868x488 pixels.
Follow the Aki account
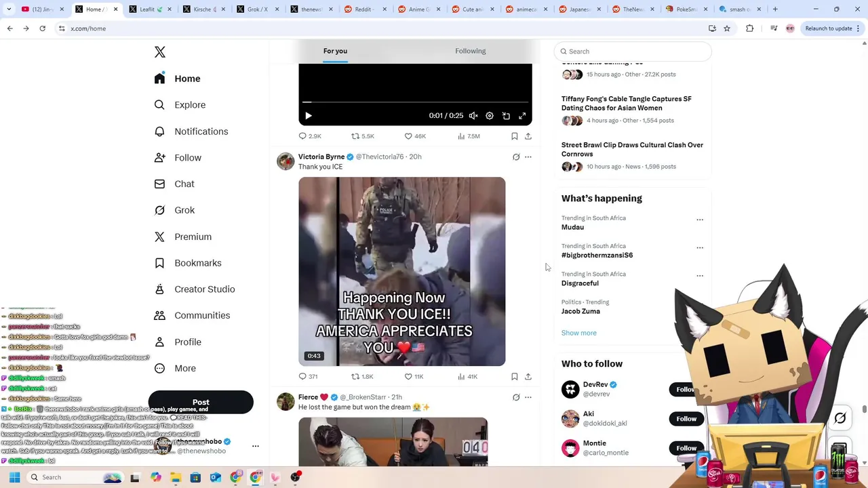point(686,419)
